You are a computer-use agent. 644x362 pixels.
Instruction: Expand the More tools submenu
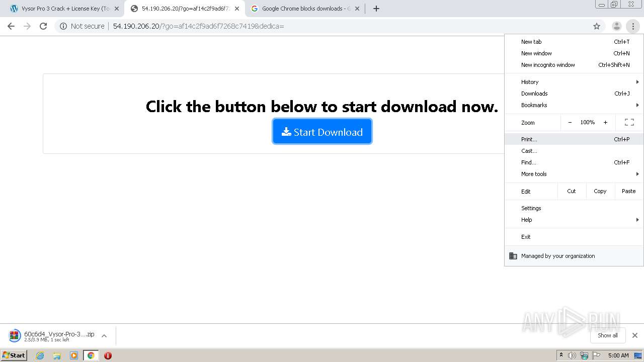click(574, 174)
